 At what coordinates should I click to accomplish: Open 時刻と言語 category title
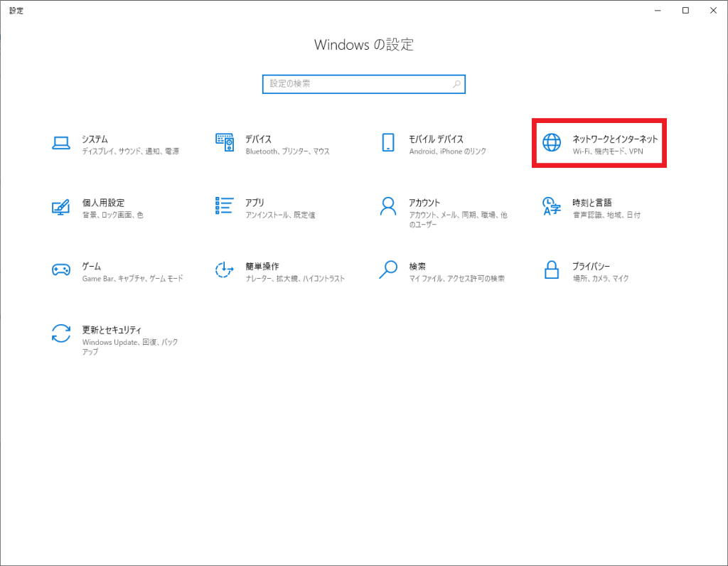click(x=591, y=203)
